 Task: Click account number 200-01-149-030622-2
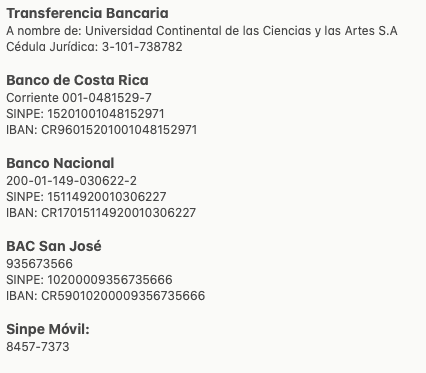(71, 181)
